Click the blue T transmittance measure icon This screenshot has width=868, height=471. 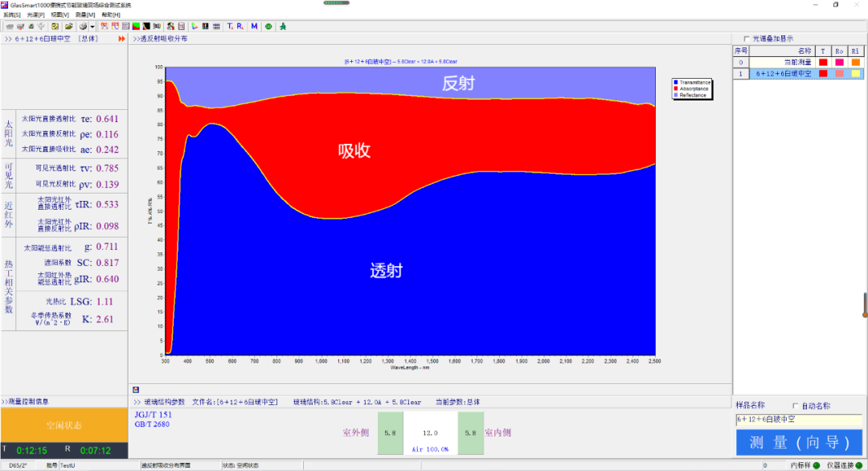[x=231, y=26]
